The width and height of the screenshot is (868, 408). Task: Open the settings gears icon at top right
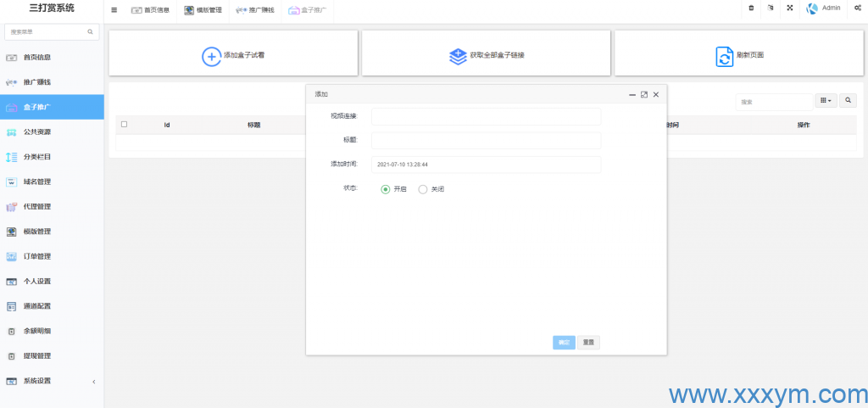click(x=858, y=8)
